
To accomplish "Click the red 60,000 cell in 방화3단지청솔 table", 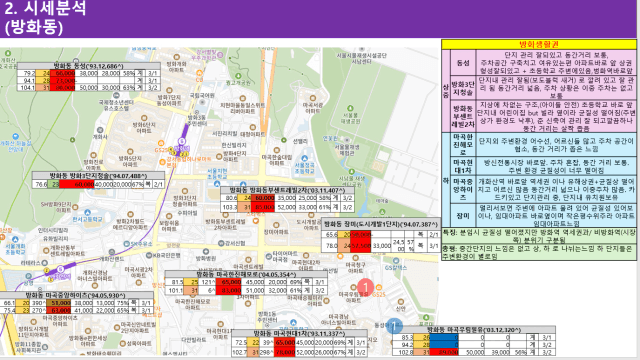I will (77, 184).
